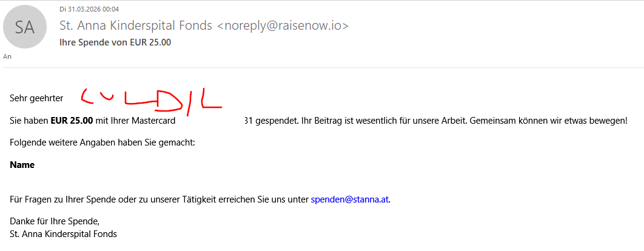
Task: Click the date Di 31.03.2026 00:04
Action: coord(89,9)
